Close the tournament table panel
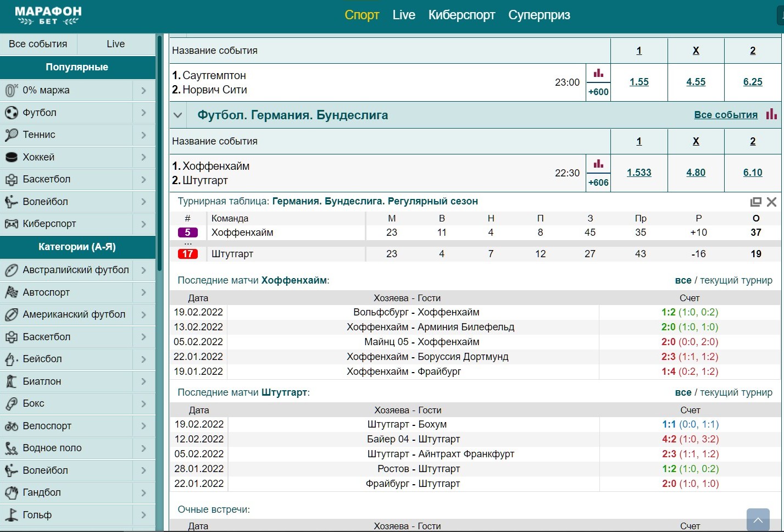784x532 pixels. (771, 202)
